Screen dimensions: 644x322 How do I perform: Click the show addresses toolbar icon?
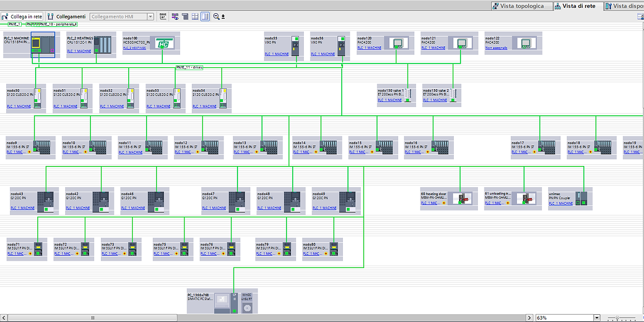(x=163, y=16)
